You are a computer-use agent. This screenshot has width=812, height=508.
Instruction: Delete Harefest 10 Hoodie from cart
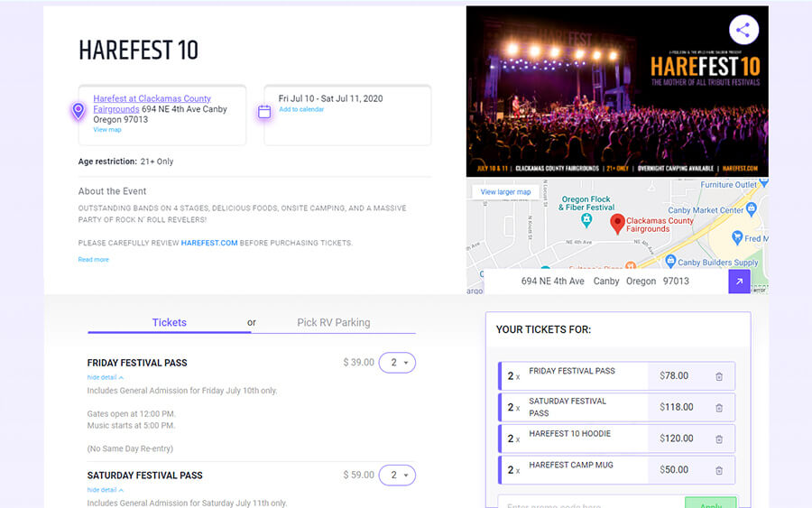(x=719, y=439)
